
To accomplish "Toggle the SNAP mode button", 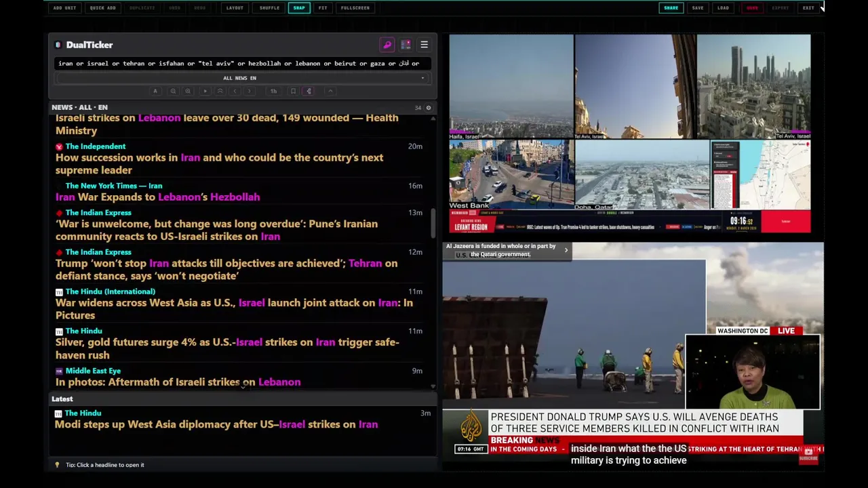I will pos(299,8).
